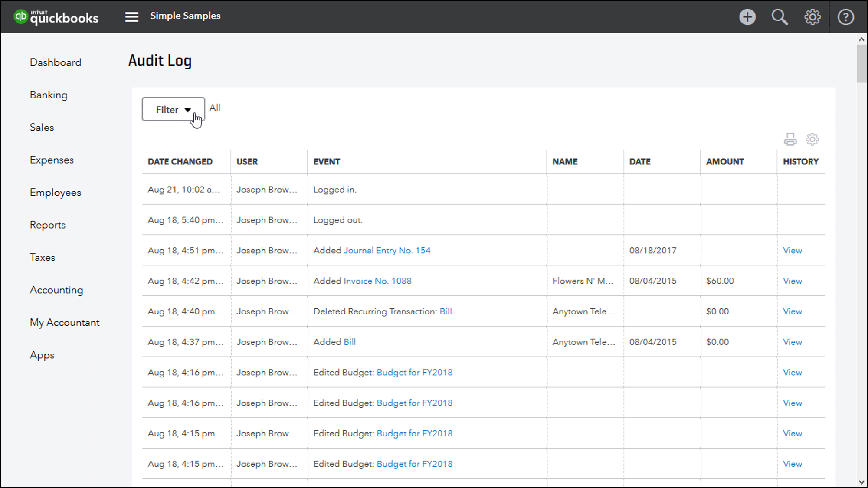This screenshot has height=488, width=868.
Task: Open My Accountant from sidebar
Action: coord(65,323)
